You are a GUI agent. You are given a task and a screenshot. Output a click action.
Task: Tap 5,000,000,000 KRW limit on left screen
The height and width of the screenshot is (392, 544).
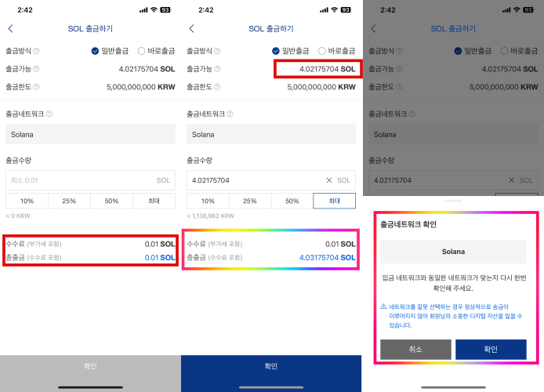point(141,87)
